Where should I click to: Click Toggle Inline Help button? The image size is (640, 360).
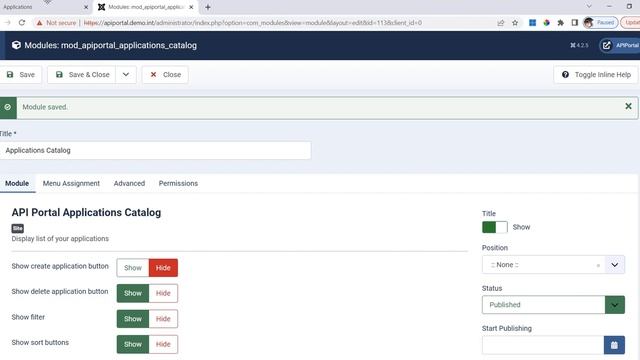[596, 75]
